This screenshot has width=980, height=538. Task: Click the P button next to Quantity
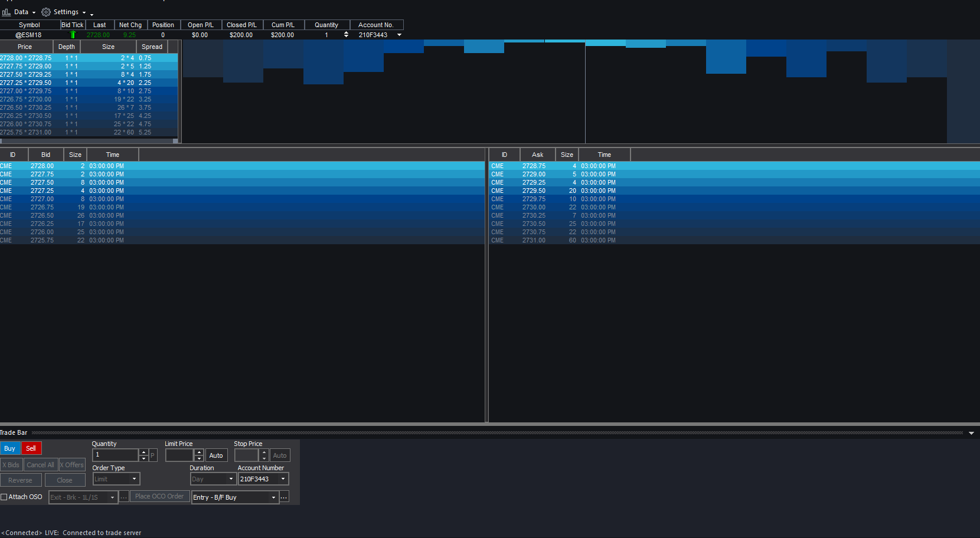click(152, 455)
